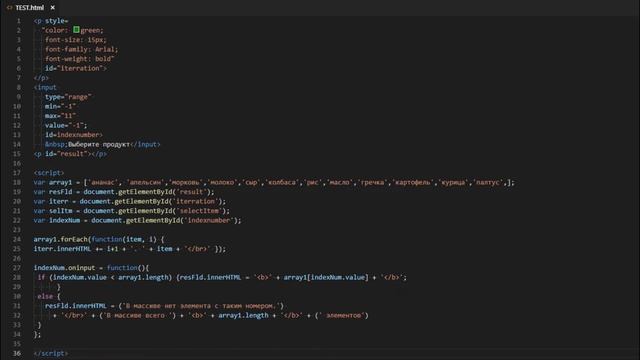
Task: Click line number 1 in the gutter
Action: point(18,21)
